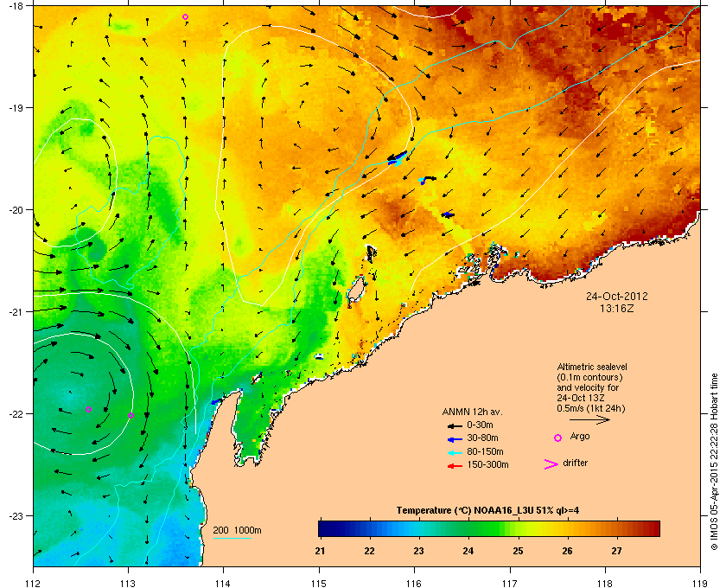
Task: Click the 'ANMN 12h av.' legend heading
Action: pyautogui.click(x=472, y=412)
